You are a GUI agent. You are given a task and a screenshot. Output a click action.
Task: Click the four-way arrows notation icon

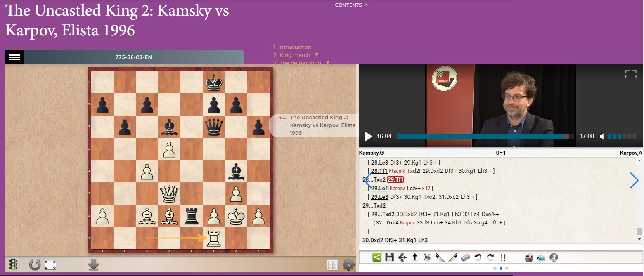[402, 257]
